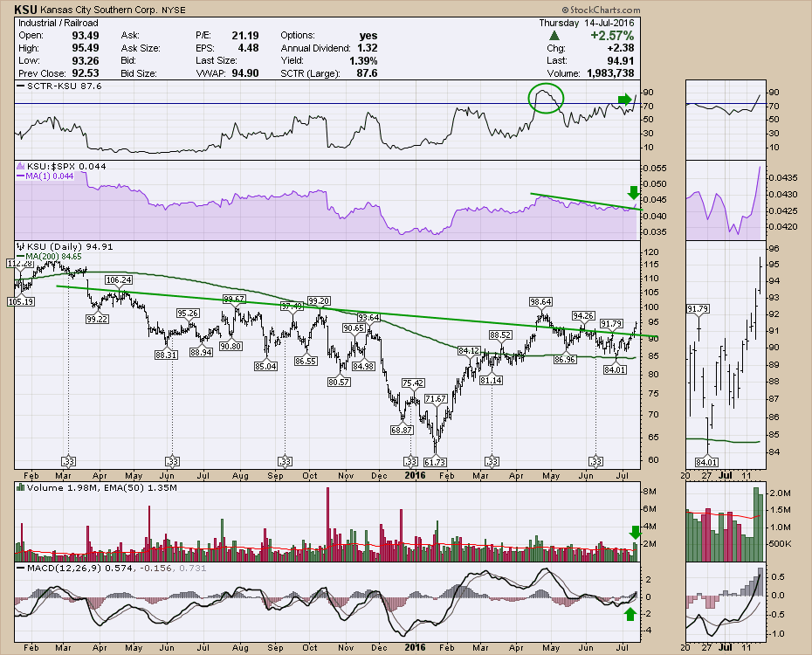Viewport: 812px width, 655px height.
Task: Click the 91.79 label in zoomed price thumbnail
Action: 696,309
